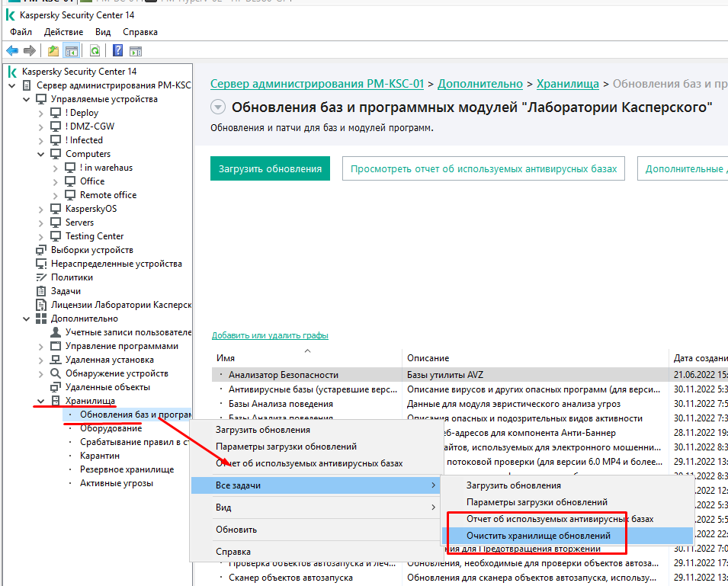
Task: Expand the ! Deploy group
Action: click(41, 114)
